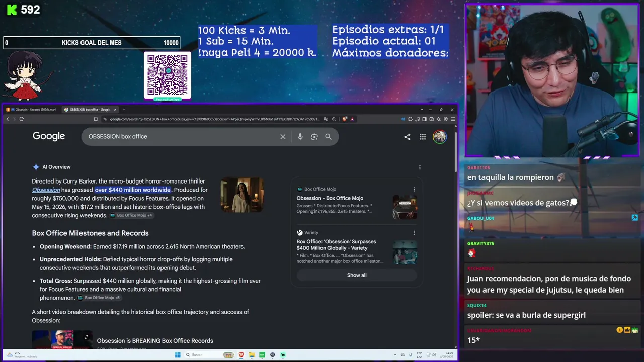Open options for the Variety source
This screenshot has height=362, width=644.
coord(414,233)
